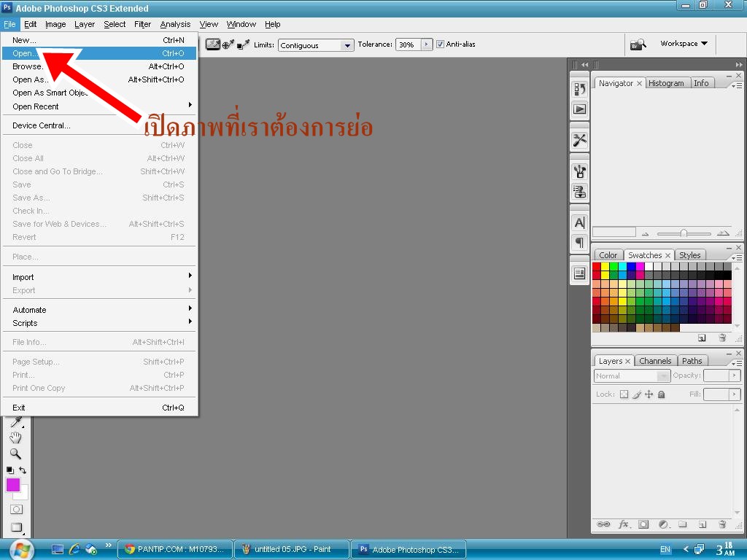The image size is (747, 560).
Task: Click the add layer style fx icon
Action: tap(624, 524)
